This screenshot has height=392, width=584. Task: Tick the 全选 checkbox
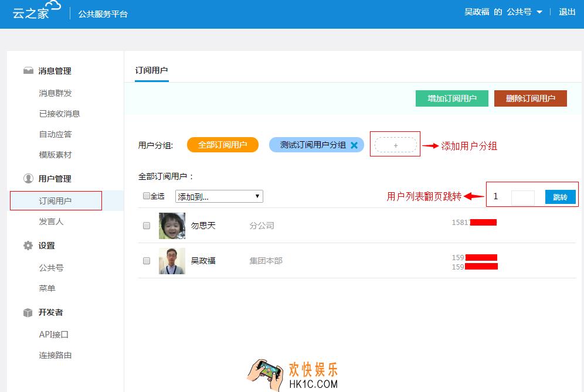coord(147,196)
